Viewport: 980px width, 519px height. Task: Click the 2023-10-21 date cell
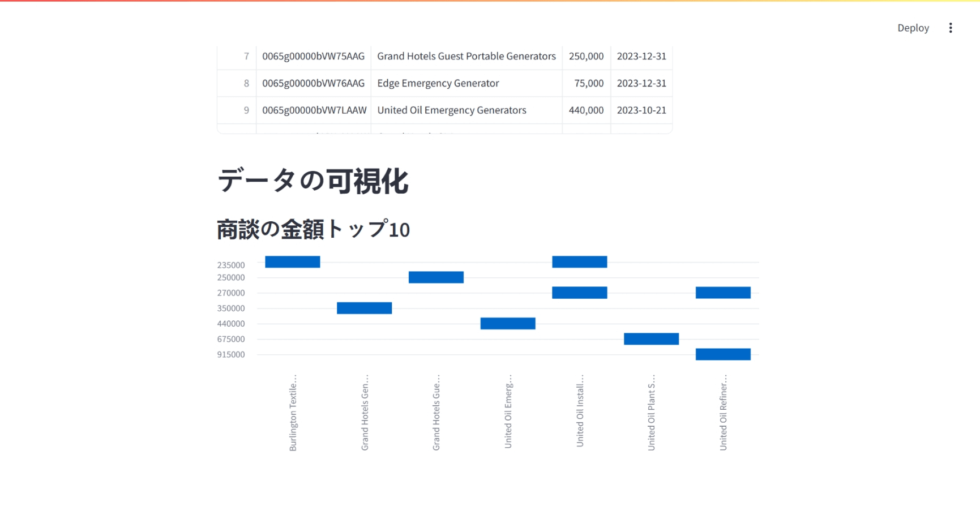(641, 110)
